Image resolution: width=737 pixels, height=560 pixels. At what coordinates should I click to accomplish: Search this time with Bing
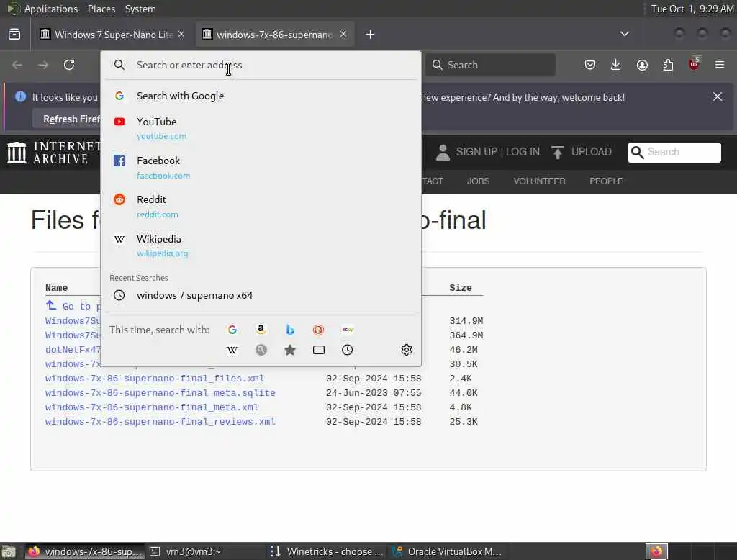(x=290, y=330)
